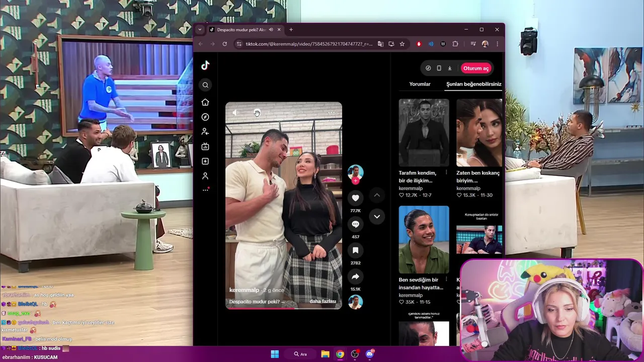This screenshot has width=644, height=362.
Task: Click the browser back arrow
Action: click(201, 44)
